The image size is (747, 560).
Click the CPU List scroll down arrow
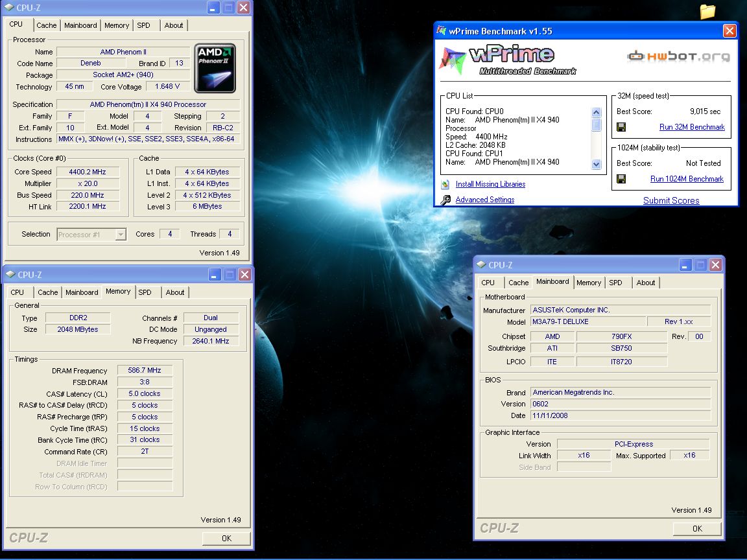click(x=596, y=164)
